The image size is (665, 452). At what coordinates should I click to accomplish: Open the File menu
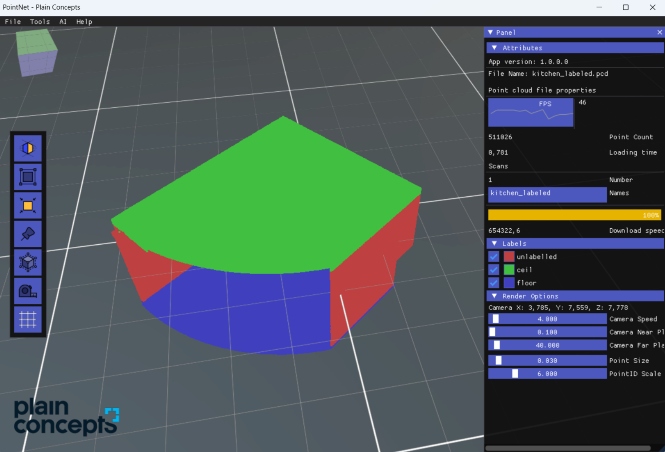coord(12,21)
